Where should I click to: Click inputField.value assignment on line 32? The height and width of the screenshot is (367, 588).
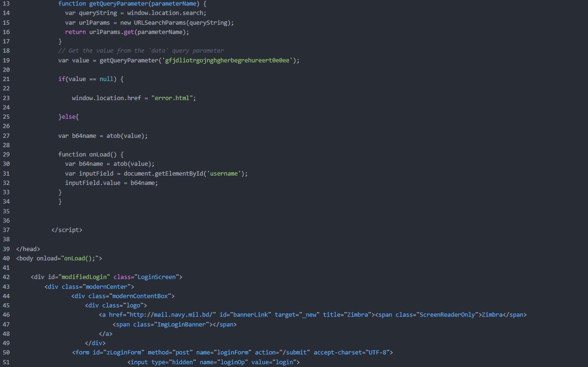[x=112, y=183]
